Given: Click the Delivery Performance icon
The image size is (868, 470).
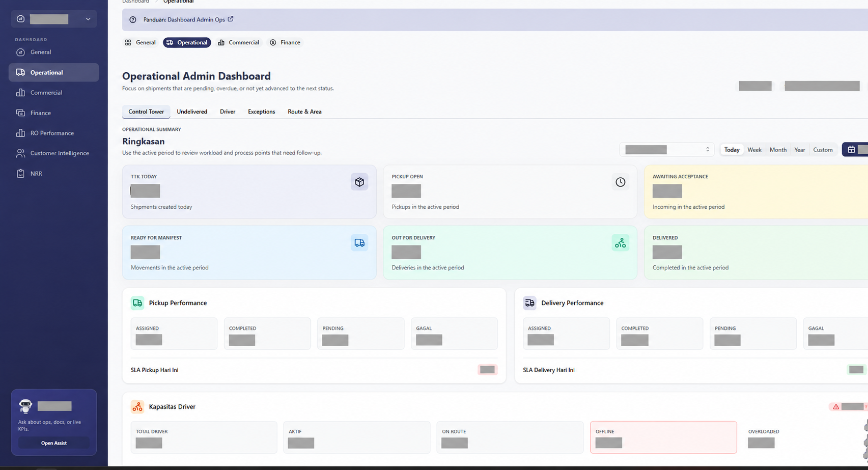Looking at the screenshot, I should point(529,303).
